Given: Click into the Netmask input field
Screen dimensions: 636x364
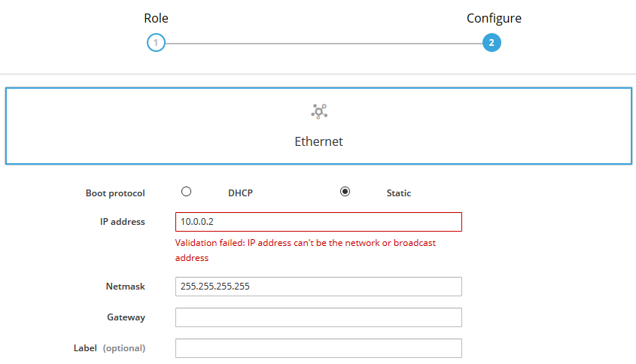Looking at the screenshot, I should [x=318, y=287].
